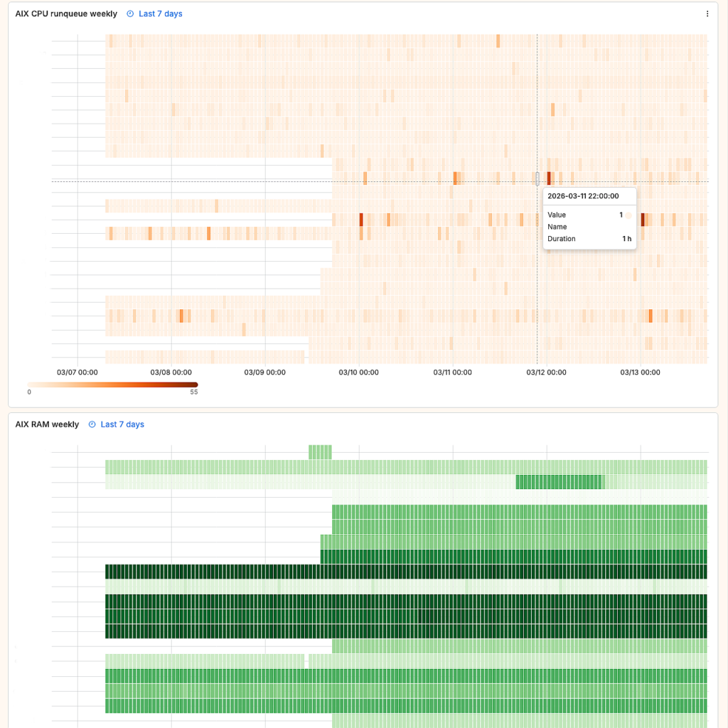Open the panel menu via "AIX CPU runqueue weekly" title
The height and width of the screenshot is (728, 728).
click(66, 13)
